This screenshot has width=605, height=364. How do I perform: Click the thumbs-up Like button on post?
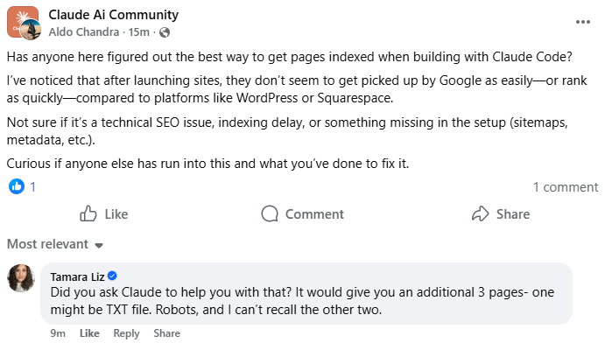click(103, 214)
